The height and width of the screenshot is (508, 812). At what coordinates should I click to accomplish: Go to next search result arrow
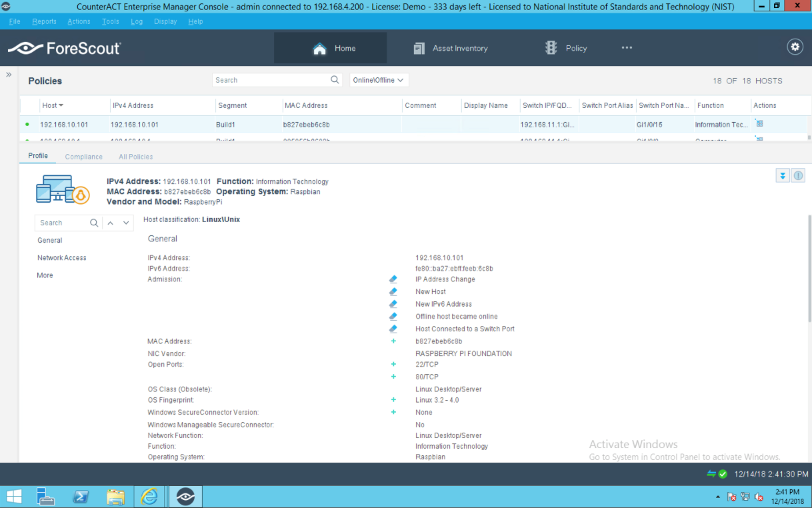click(x=126, y=223)
